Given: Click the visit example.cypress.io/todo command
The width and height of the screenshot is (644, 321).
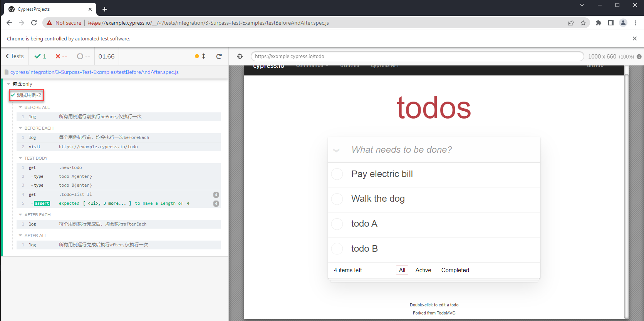Looking at the screenshot, I should [119, 147].
